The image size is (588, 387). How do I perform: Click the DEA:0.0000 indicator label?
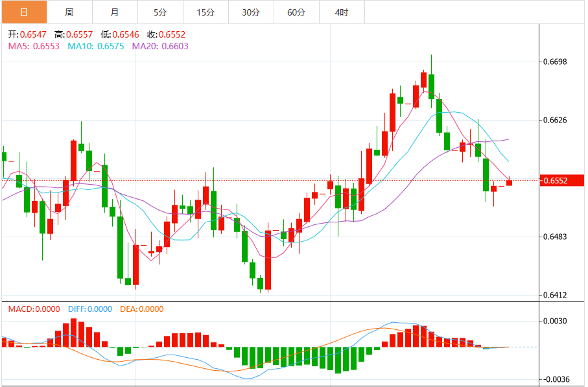pyautogui.click(x=142, y=309)
